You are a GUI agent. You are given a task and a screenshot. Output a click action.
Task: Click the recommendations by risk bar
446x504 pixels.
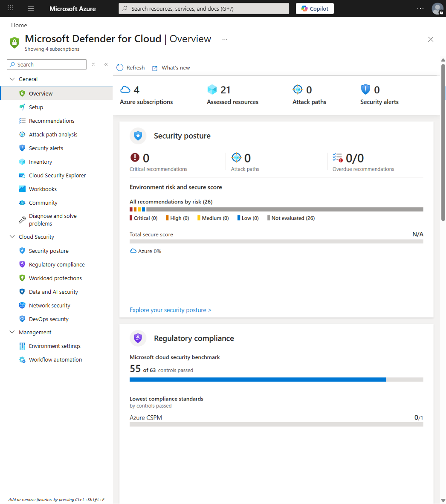(x=276, y=209)
